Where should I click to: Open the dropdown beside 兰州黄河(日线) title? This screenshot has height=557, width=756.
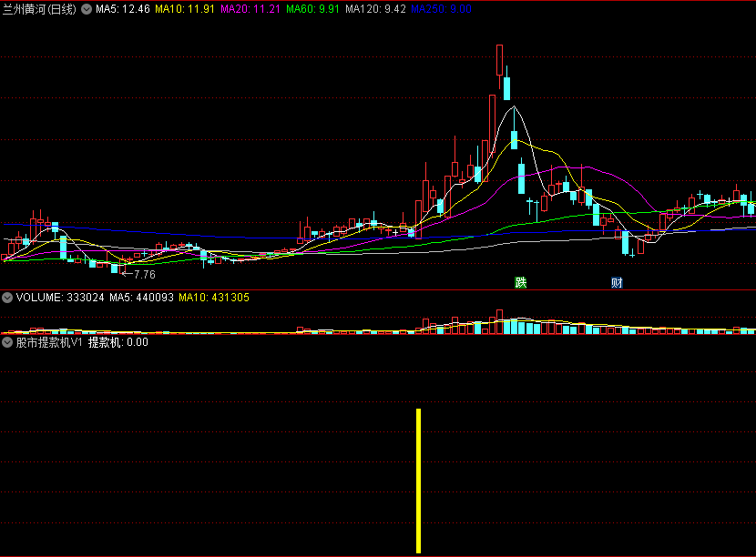click(x=87, y=9)
